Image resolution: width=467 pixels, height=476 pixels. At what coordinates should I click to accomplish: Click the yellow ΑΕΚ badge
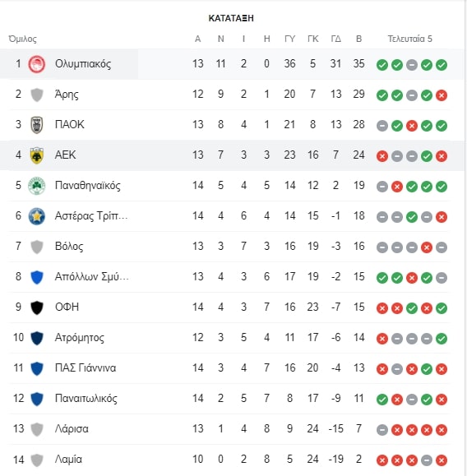click(37, 155)
